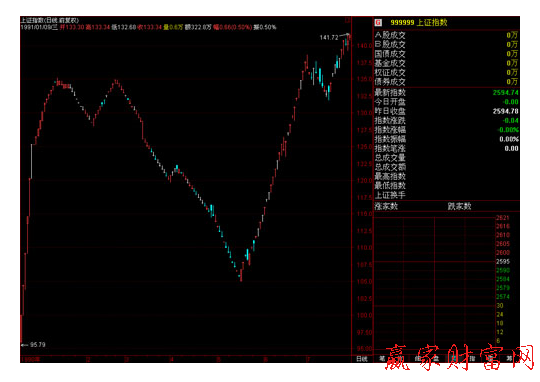Click the 2595 value on mini chart scale
Viewport: 540px width, 382px height.
[x=503, y=261]
